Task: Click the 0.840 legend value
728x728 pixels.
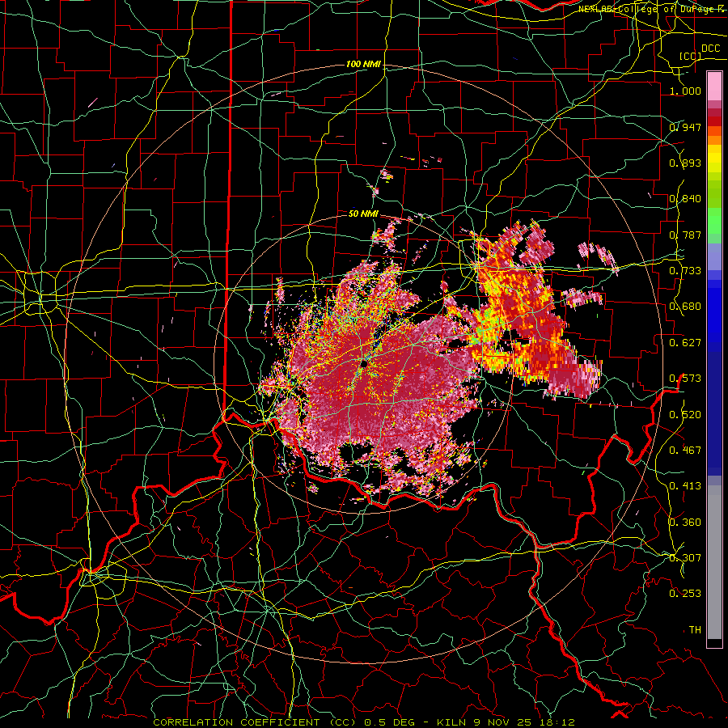Action: (x=685, y=199)
